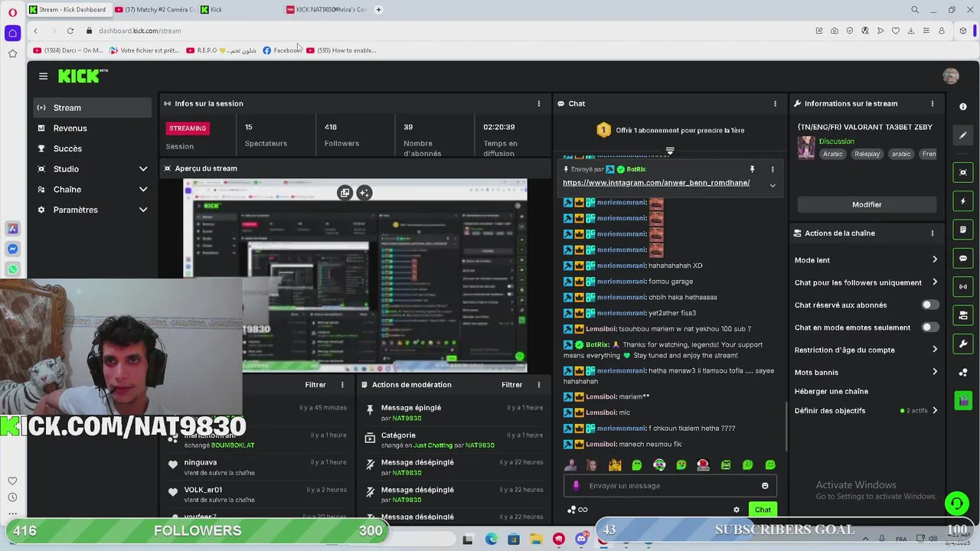Image resolution: width=980 pixels, height=551 pixels.
Task: Open the Succès sidebar page
Action: click(x=93, y=148)
